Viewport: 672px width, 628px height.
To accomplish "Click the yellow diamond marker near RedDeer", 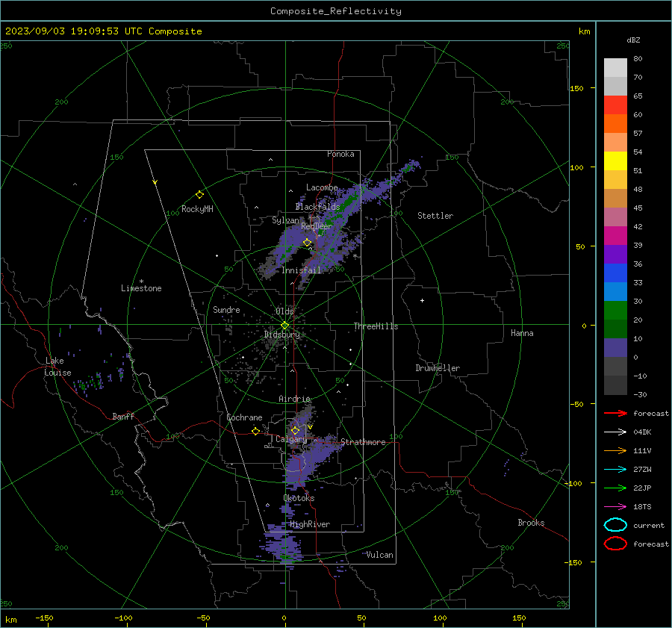I will pos(307,243).
